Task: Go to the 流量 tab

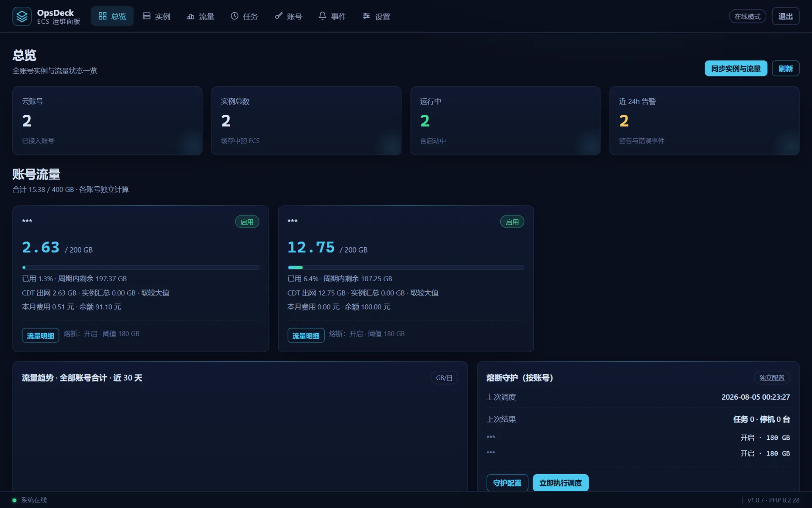Action: (200, 16)
